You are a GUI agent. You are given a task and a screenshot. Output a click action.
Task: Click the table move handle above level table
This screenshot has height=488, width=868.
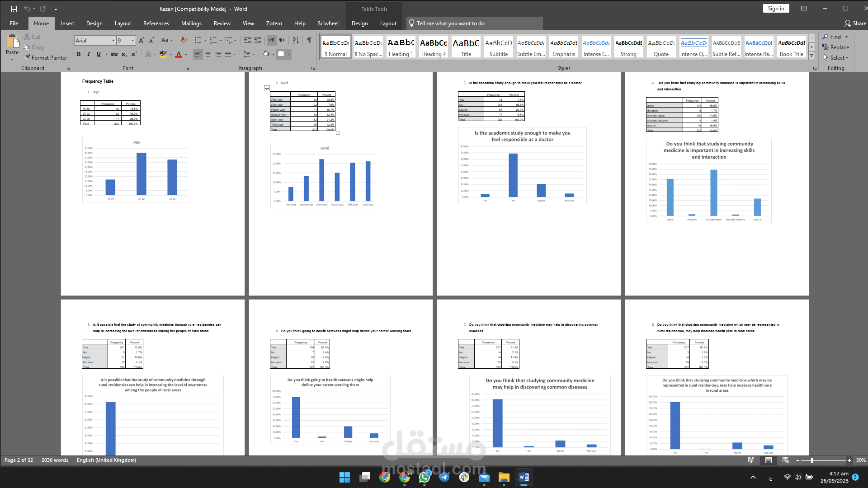[267, 88]
